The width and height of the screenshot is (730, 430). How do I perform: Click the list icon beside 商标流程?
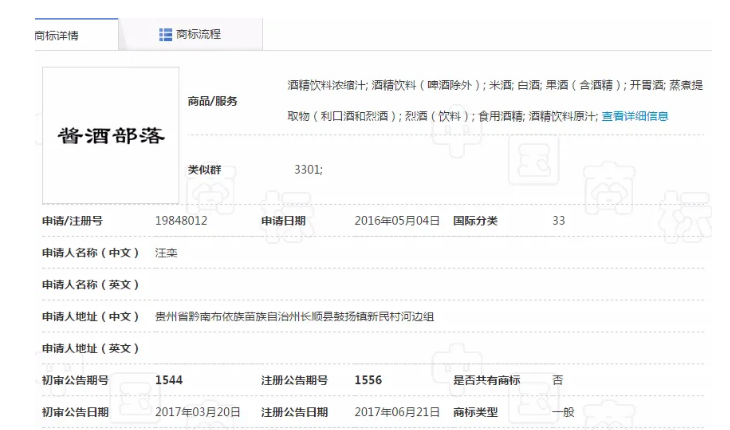click(x=166, y=35)
